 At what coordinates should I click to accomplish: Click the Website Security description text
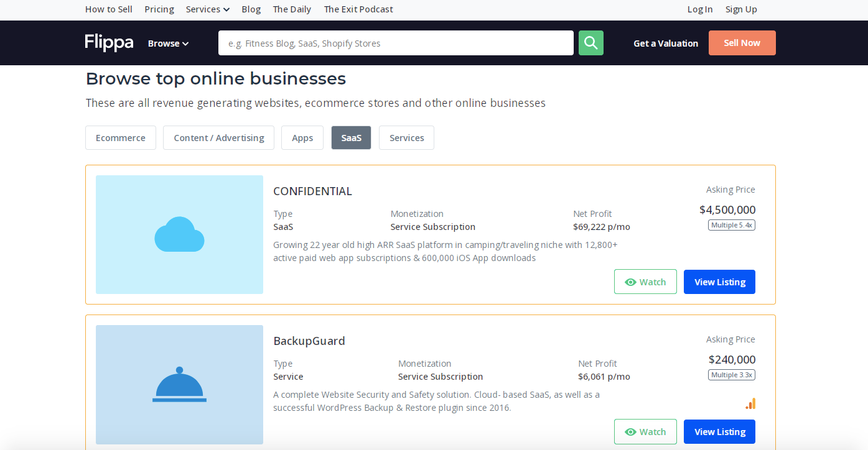point(437,401)
